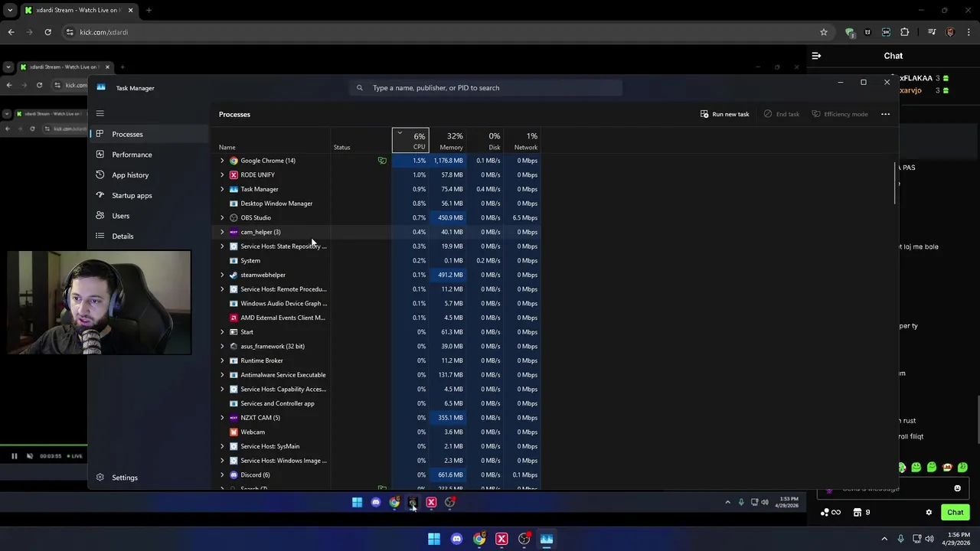
Task: Open the Kick shop icon showing 9
Action: 861,513
